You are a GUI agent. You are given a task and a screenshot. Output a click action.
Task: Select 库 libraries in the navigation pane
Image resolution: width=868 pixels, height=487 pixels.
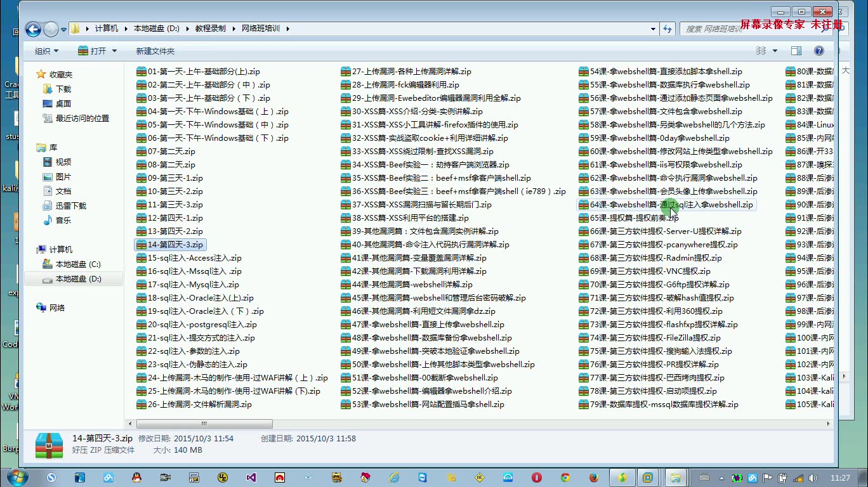53,148
